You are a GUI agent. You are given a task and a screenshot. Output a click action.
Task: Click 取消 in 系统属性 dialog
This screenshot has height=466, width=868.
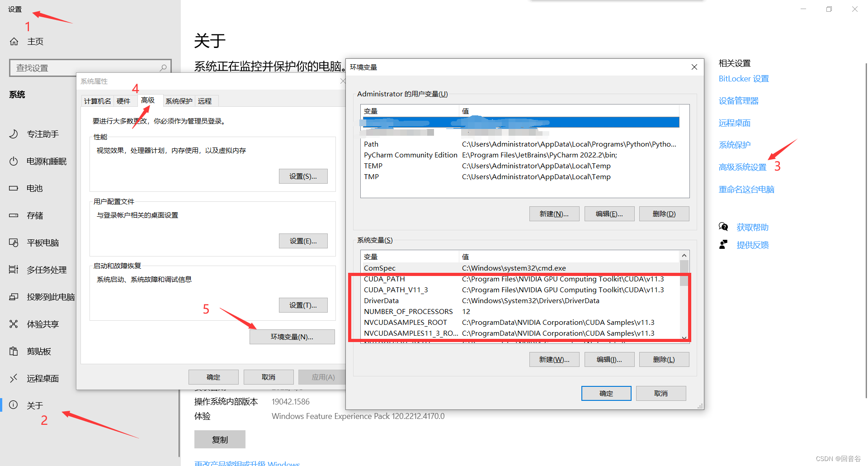(269, 377)
